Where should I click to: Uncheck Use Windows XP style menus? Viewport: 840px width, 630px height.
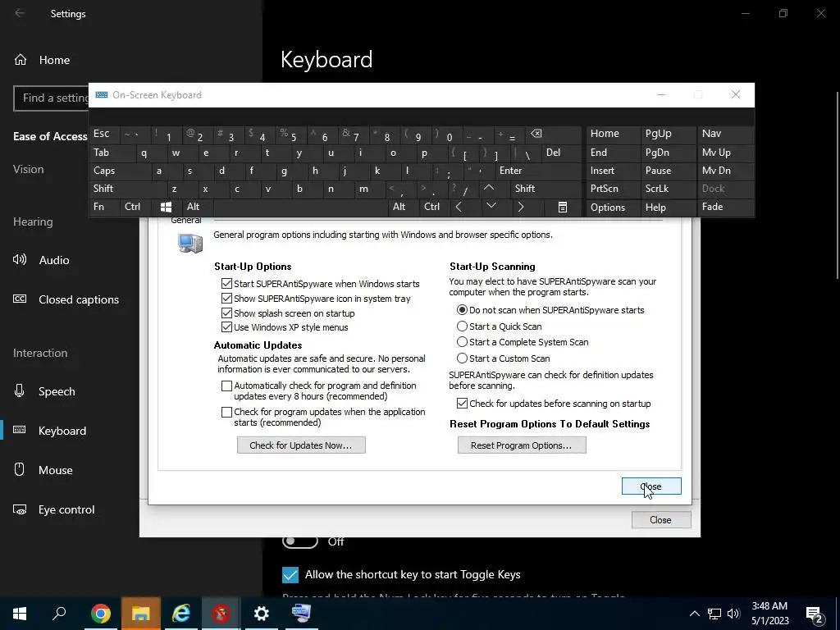(x=226, y=326)
